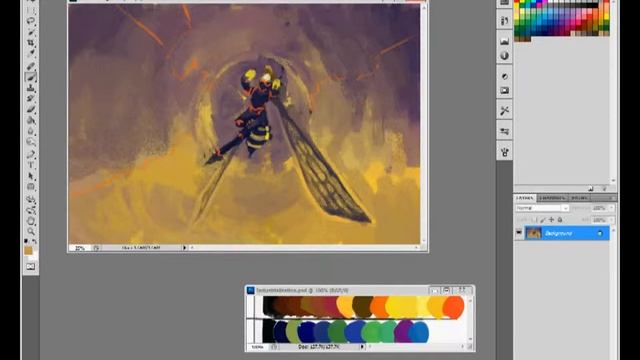The width and height of the screenshot is (640, 360).
Task: Open the Layers panel options menu
Action: 611,198
